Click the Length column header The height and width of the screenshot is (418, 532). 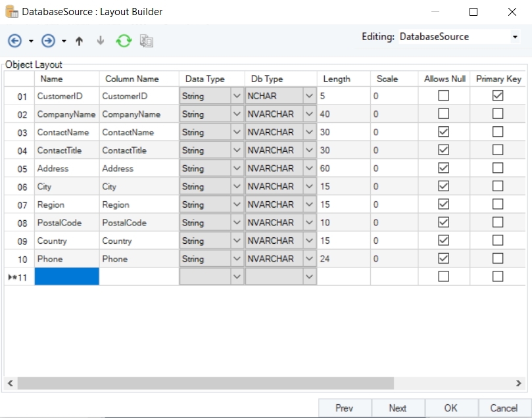tap(337, 79)
